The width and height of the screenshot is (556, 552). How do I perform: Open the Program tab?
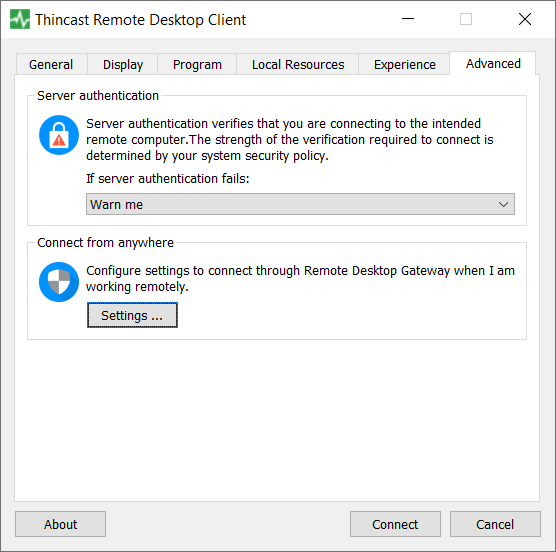[197, 65]
